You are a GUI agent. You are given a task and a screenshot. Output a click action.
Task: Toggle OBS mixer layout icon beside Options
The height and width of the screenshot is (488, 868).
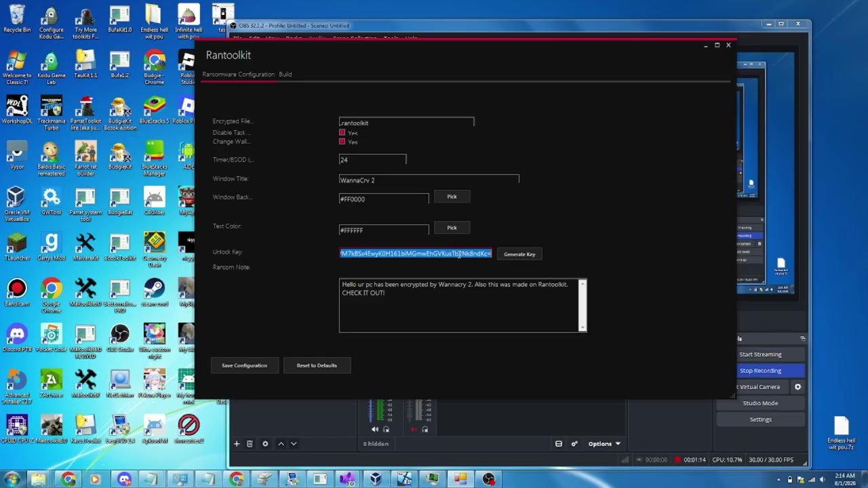pyautogui.click(x=559, y=444)
